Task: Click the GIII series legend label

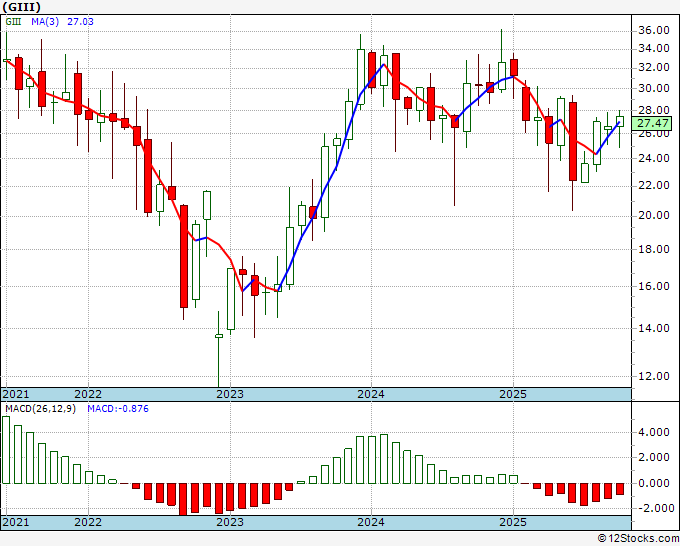Action: coord(13,22)
